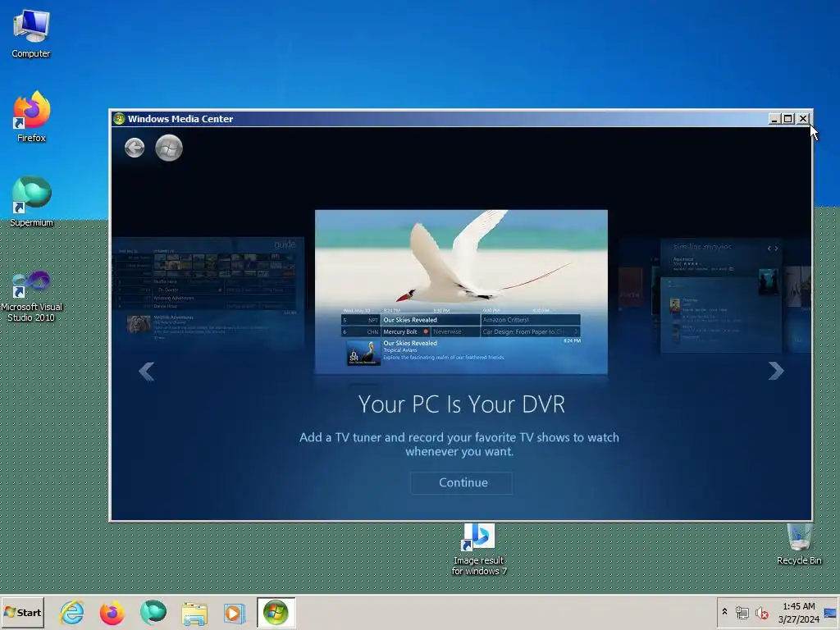
Task: Go back using Media Center back arrow
Action: (135, 148)
